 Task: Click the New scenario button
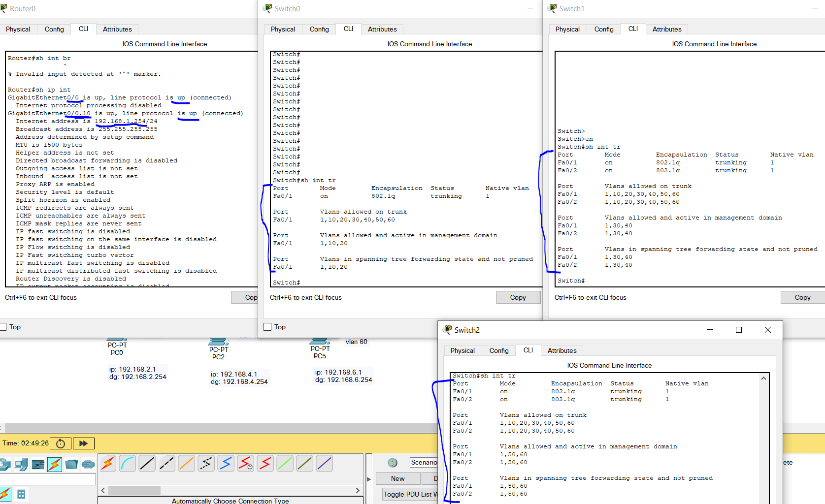[x=398, y=478]
